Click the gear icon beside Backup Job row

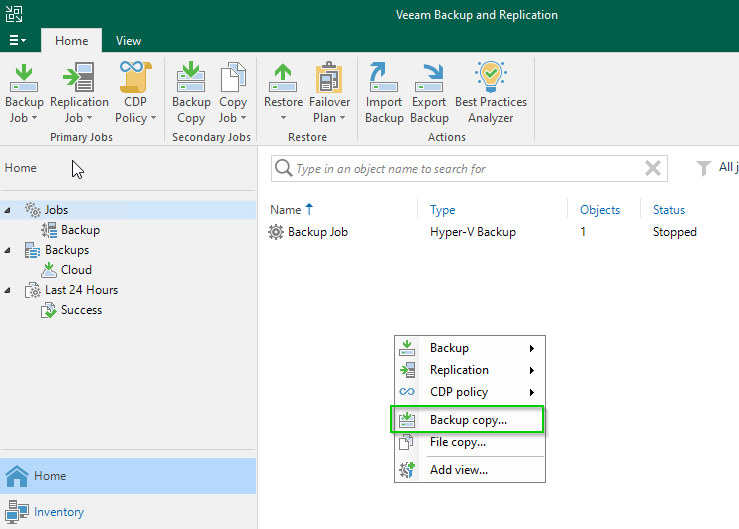[x=276, y=232]
